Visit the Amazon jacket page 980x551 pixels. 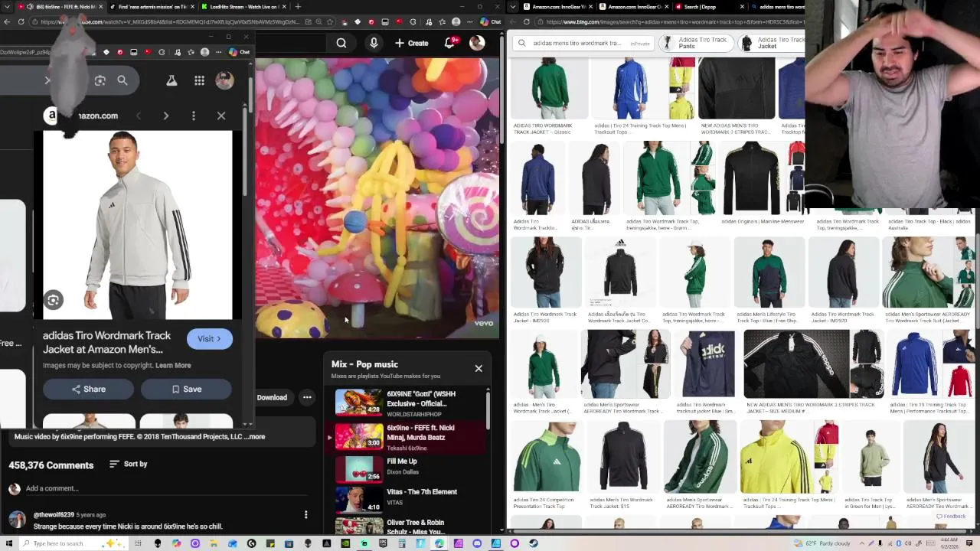click(209, 339)
